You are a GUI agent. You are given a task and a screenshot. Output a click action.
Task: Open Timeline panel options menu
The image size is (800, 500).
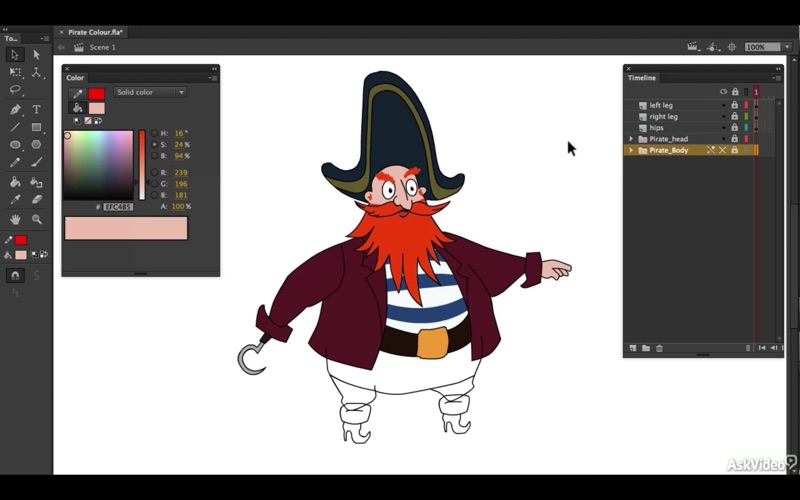776,78
